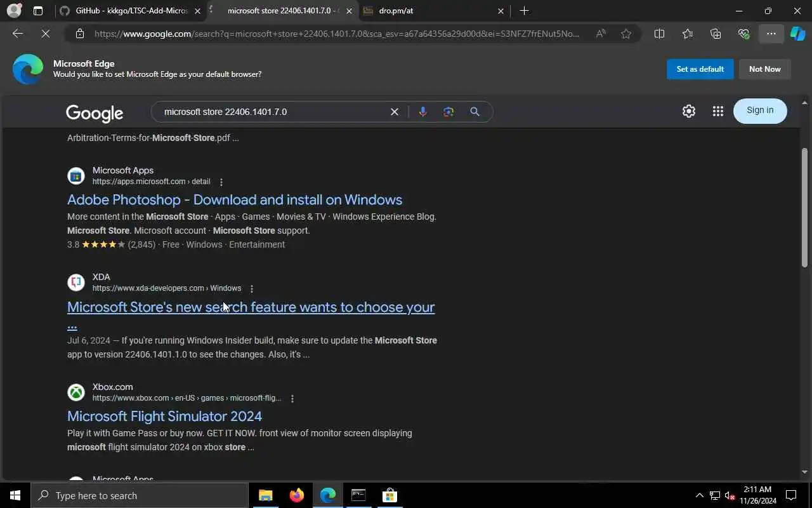
Task: Open File Explorer from taskbar
Action: point(266,495)
